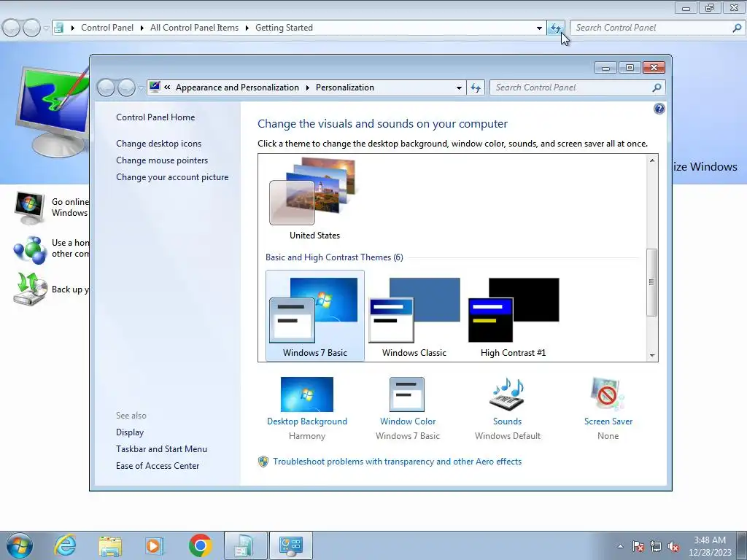Click forward arrow in Personalization window

click(126, 87)
